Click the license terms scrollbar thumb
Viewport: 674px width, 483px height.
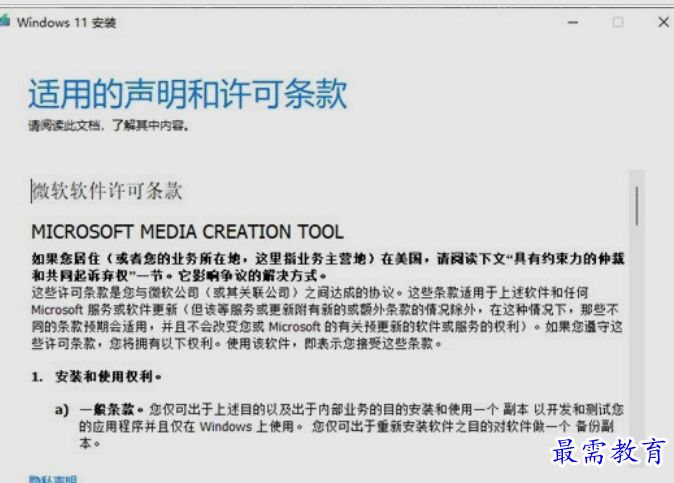tap(637, 206)
